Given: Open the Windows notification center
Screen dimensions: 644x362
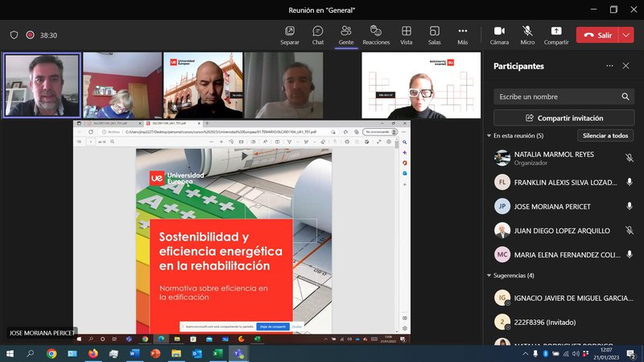Looking at the screenshot, I should tap(631, 354).
